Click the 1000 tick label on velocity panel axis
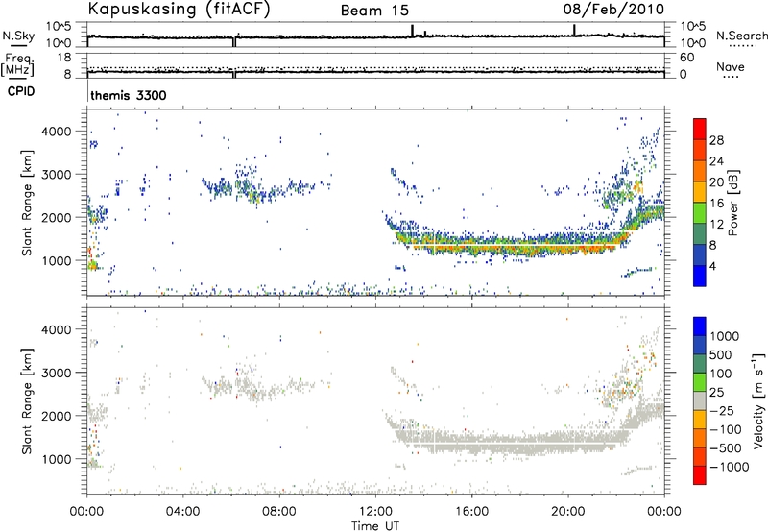The width and height of the screenshot is (768, 532). [57, 459]
